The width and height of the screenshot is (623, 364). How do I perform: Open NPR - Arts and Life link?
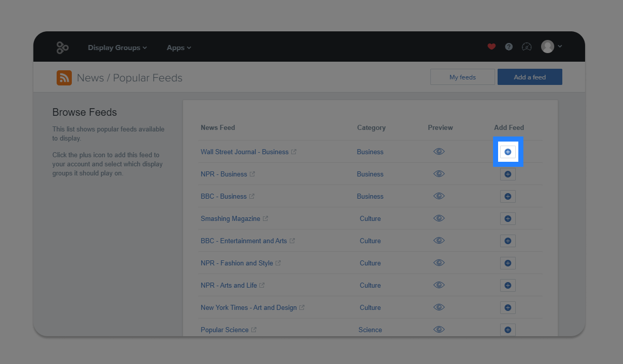pyautogui.click(x=229, y=285)
